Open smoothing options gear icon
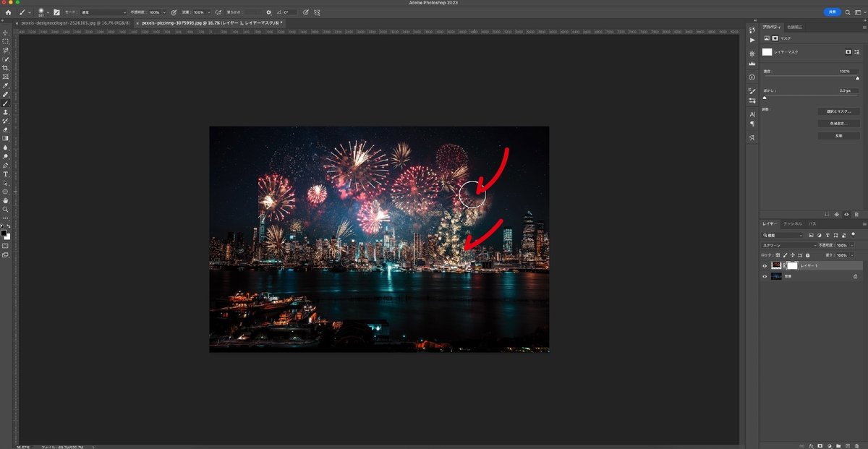Viewport: 868px width, 449px height. 269,12
